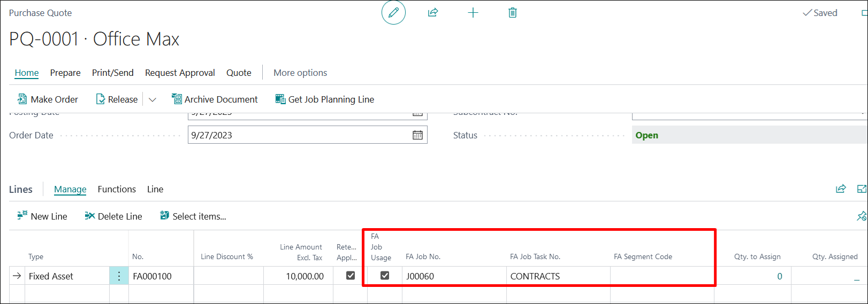Click the Lines section share icon
This screenshot has height=304, width=868.
(x=841, y=189)
